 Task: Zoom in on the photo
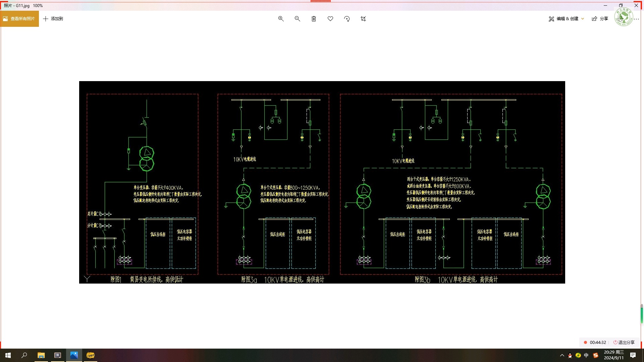(281, 19)
